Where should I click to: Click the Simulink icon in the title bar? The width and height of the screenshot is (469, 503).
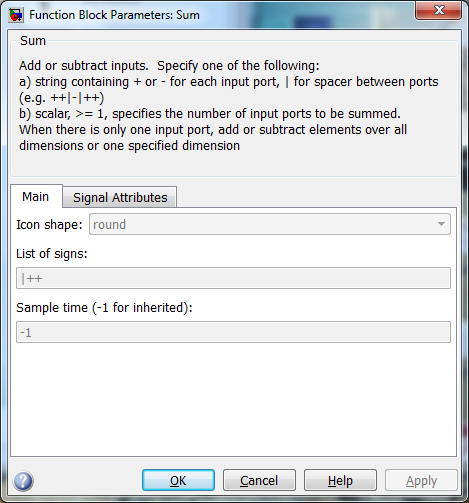[16, 15]
